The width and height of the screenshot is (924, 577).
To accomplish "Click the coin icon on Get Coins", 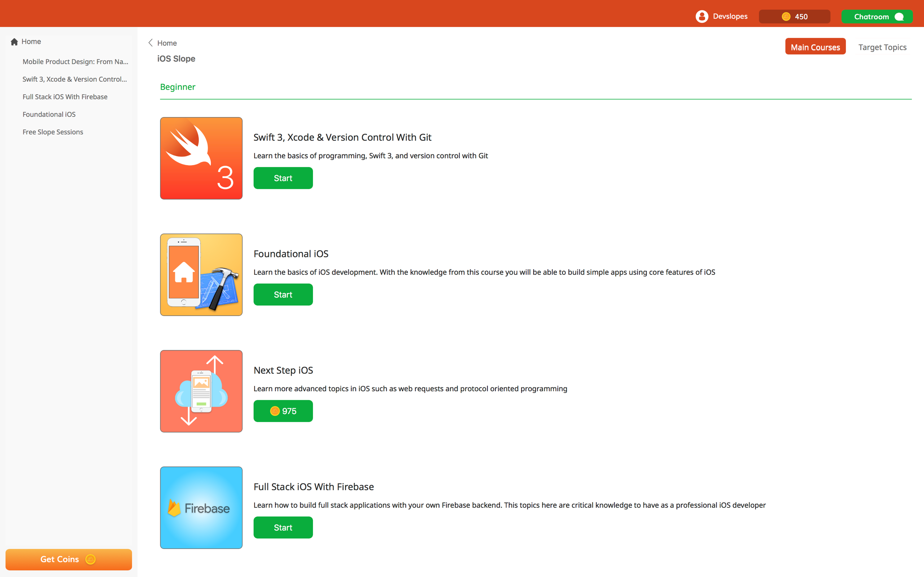I will pyautogui.click(x=91, y=559).
